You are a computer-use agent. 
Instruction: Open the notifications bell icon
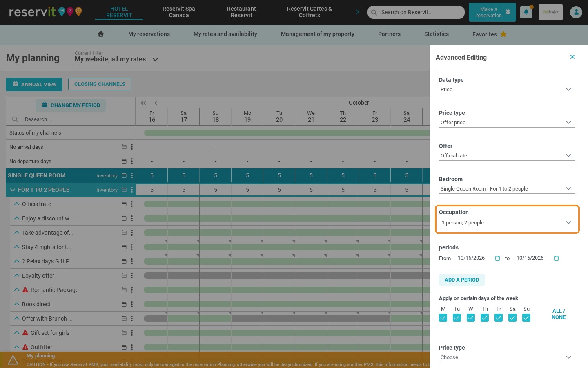pyautogui.click(x=526, y=12)
